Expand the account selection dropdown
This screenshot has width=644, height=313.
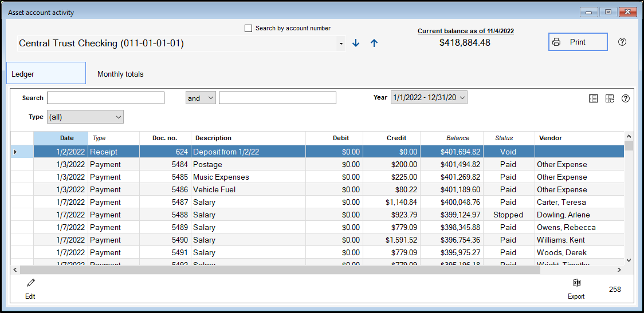coord(341,43)
